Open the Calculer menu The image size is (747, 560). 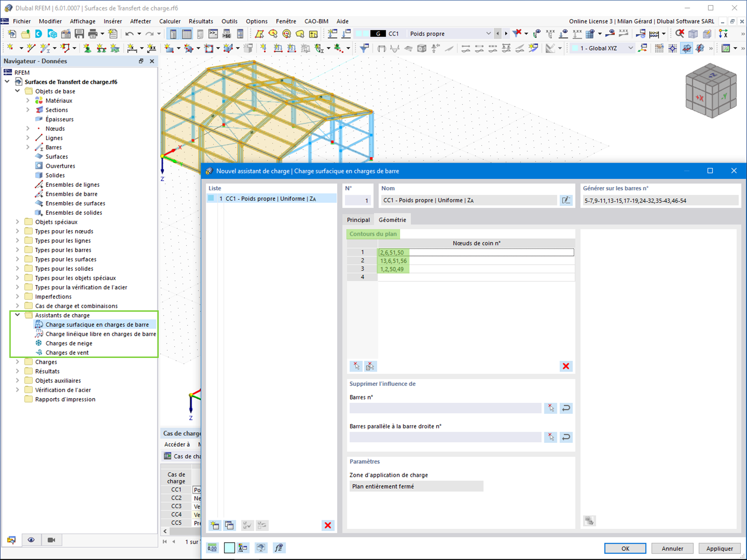tap(169, 21)
